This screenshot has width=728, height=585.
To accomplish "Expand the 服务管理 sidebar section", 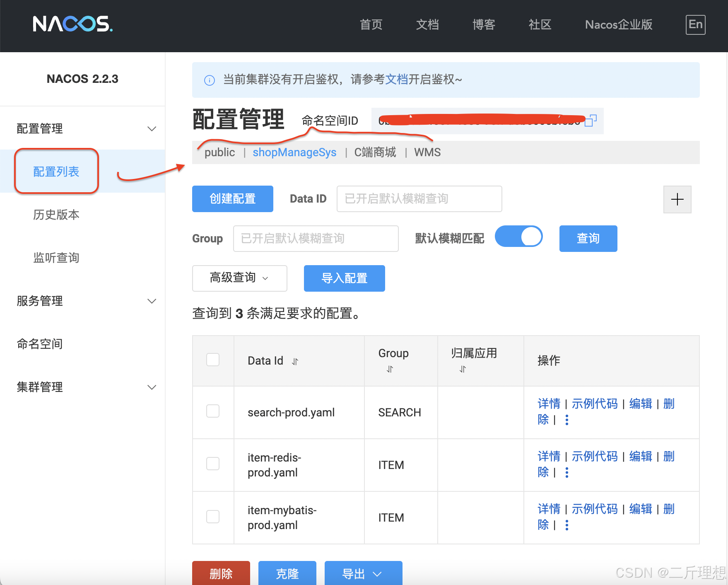I will tap(82, 301).
